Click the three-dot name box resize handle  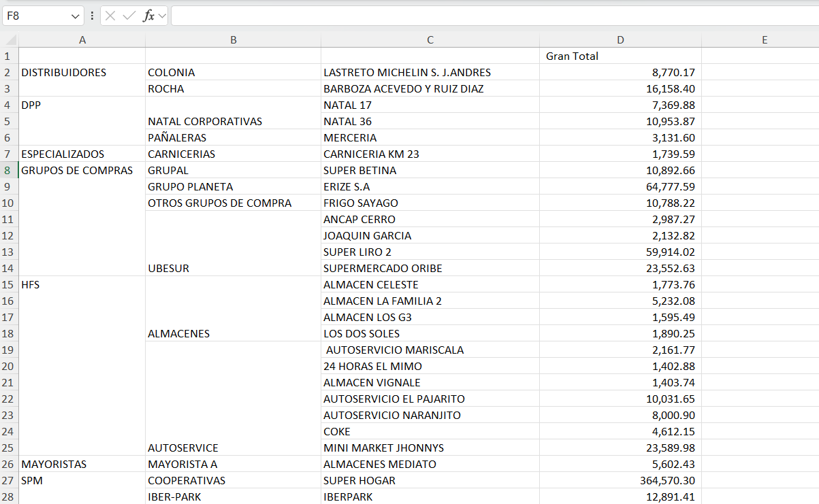point(92,16)
